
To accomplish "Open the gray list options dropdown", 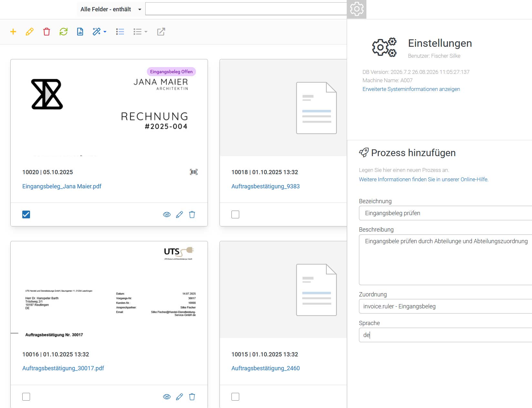I will tap(140, 32).
